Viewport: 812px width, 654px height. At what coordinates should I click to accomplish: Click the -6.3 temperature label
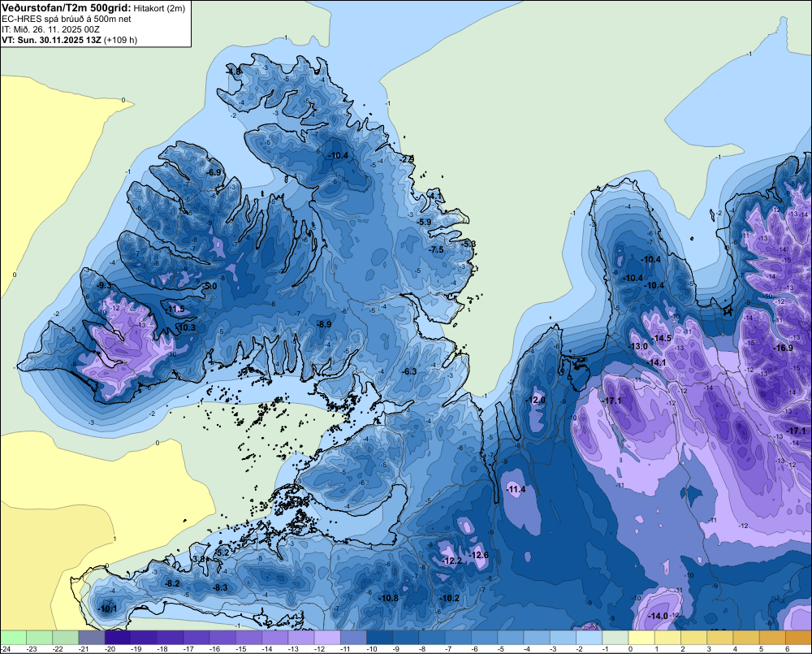point(409,371)
